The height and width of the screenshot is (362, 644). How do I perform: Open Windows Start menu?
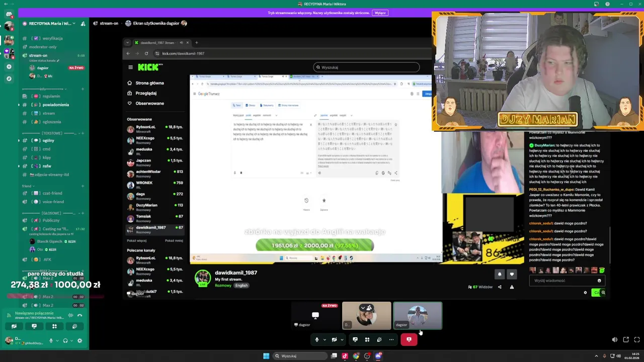(266, 356)
